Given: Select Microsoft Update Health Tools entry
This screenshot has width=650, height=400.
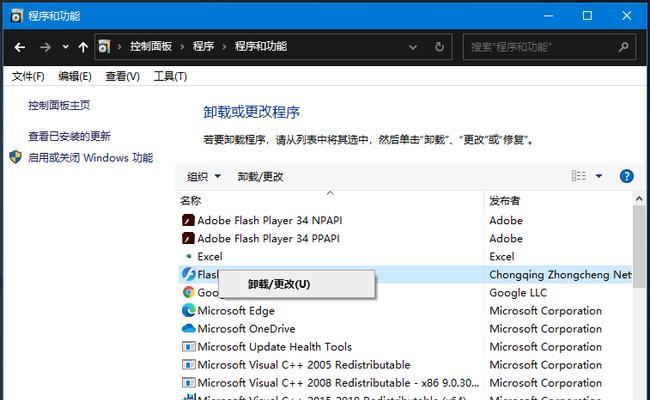Looking at the screenshot, I should tap(274, 347).
